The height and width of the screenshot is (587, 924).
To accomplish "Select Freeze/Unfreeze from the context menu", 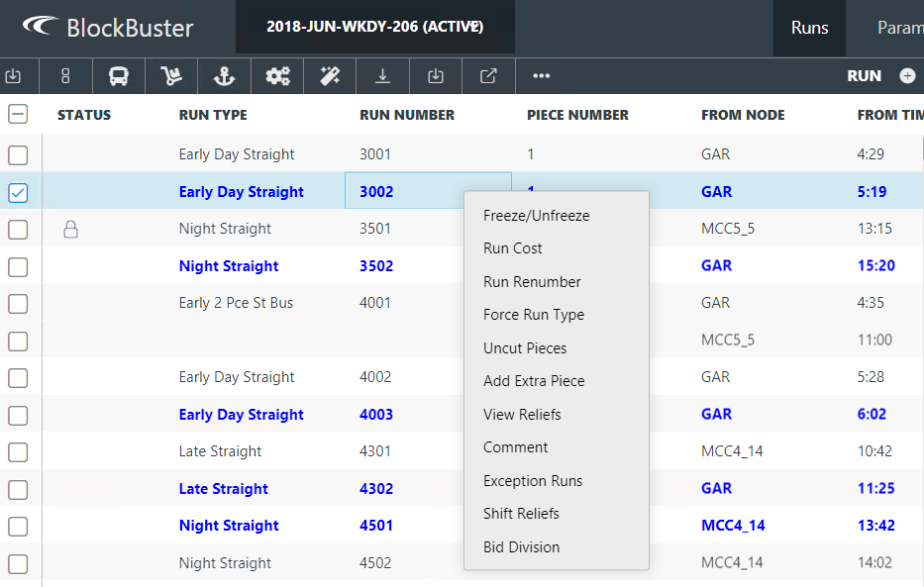I will click(x=536, y=216).
